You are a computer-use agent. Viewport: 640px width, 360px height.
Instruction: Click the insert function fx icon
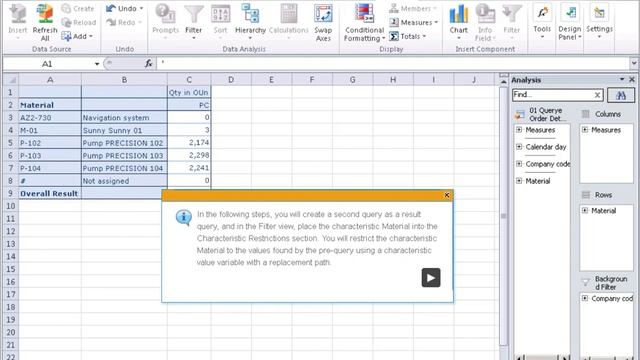pyautogui.click(x=149, y=63)
